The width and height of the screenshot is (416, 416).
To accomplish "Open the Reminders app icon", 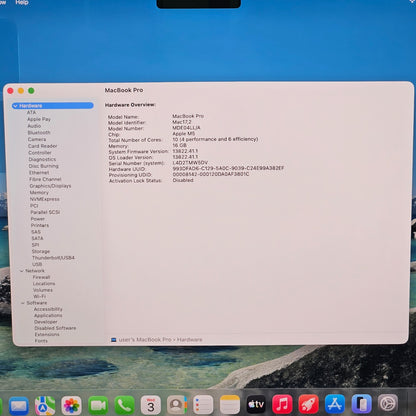I will click(x=203, y=405).
